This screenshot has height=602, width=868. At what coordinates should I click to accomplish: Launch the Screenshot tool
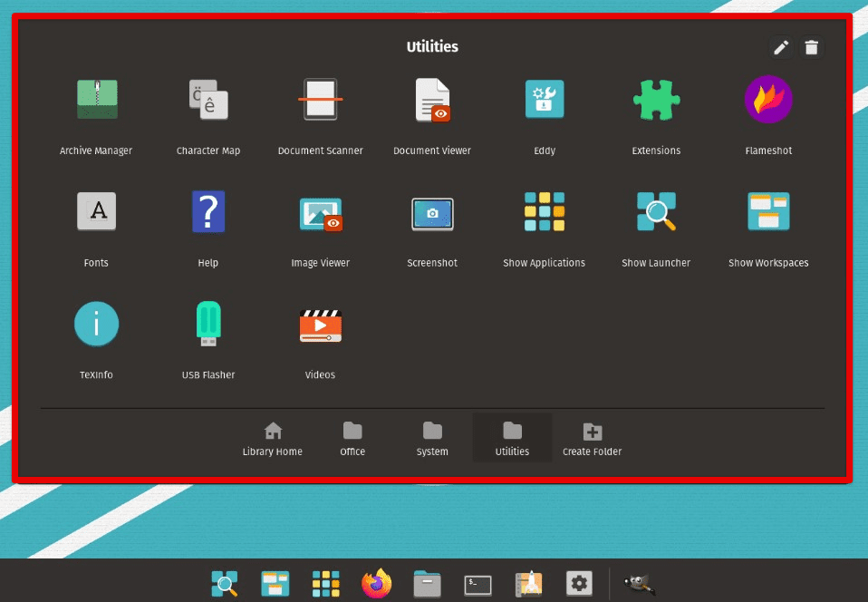click(x=432, y=211)
